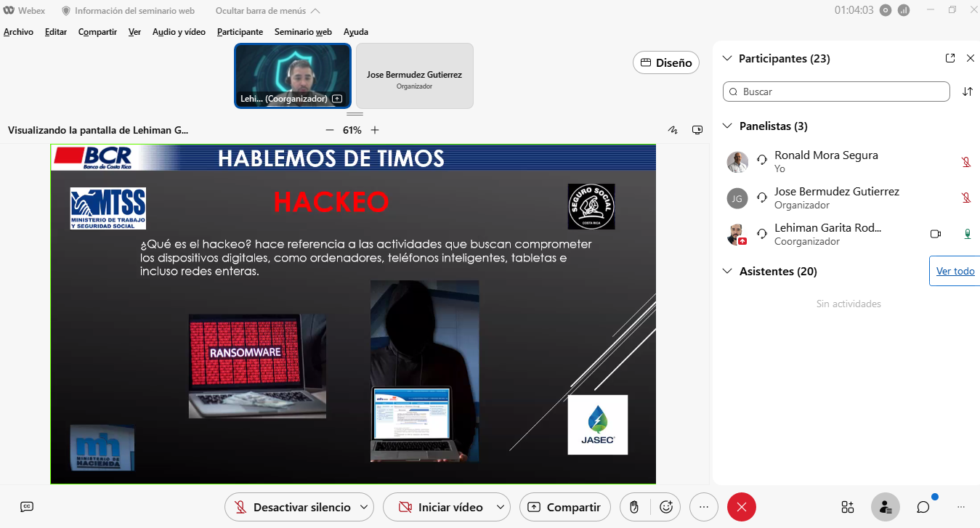Click Lehiman Garita's green microphone icon
980x528 pixels.
967,234
